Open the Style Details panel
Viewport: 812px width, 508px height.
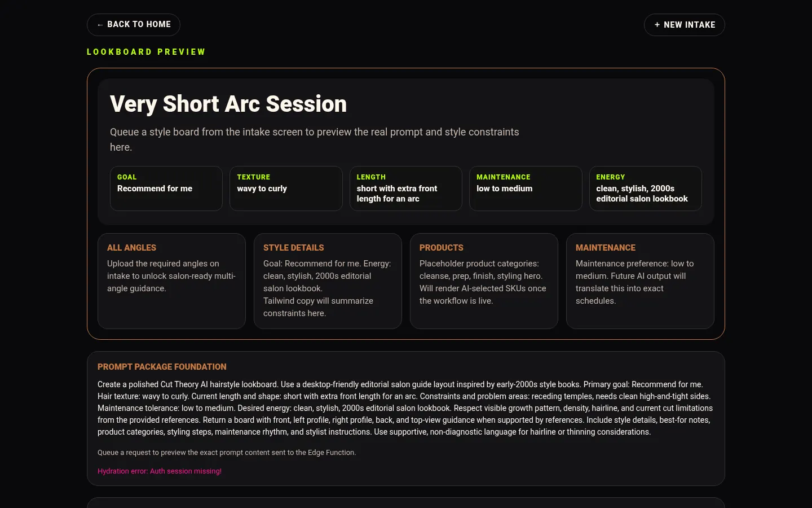pos(328,281)
